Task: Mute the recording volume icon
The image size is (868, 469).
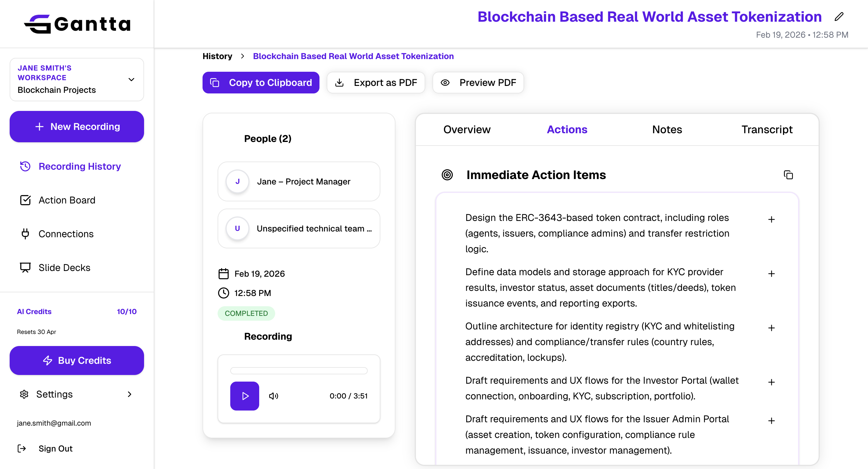Action: tap(273, 396)
